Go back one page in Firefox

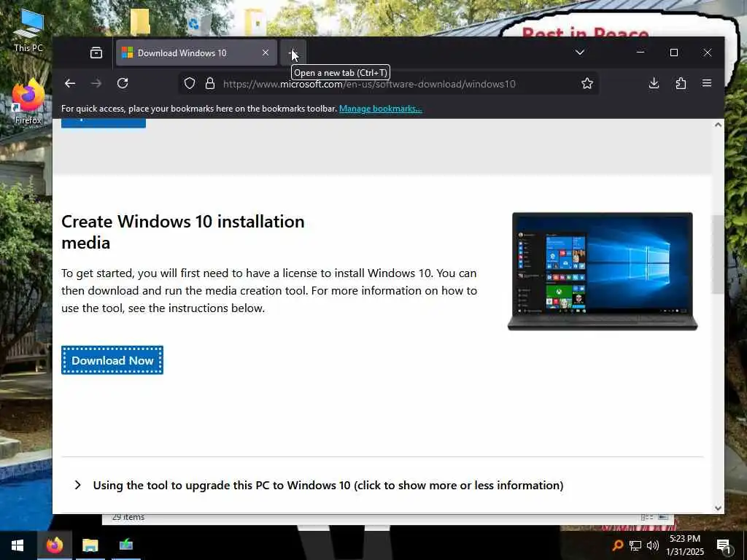[x=70, y=83]
